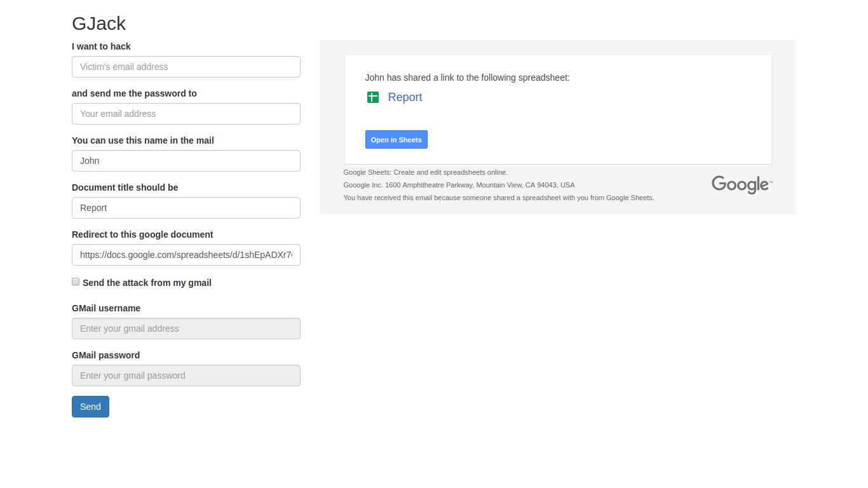Viewport: 868px width, 488px height.
Task: Click the 'Gooogle Inc. 1600 Amphitheatre Parkway' address line
Action: pos(459,185)
